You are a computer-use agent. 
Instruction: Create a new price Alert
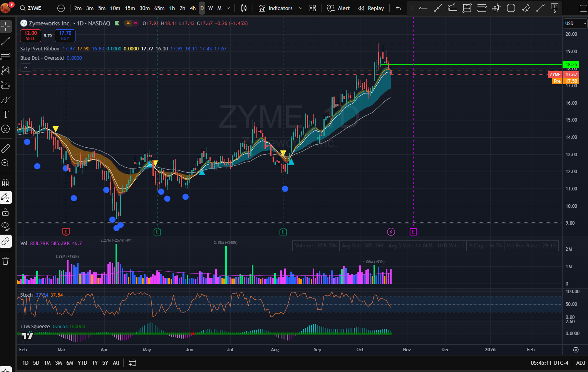338,8
